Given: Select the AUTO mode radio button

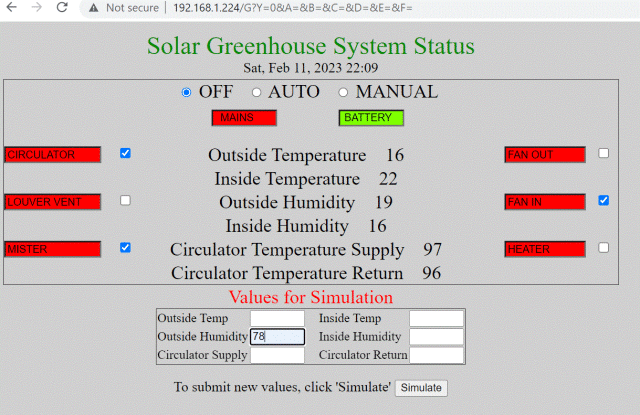Looking at the screenshot, I should [256, 93].
